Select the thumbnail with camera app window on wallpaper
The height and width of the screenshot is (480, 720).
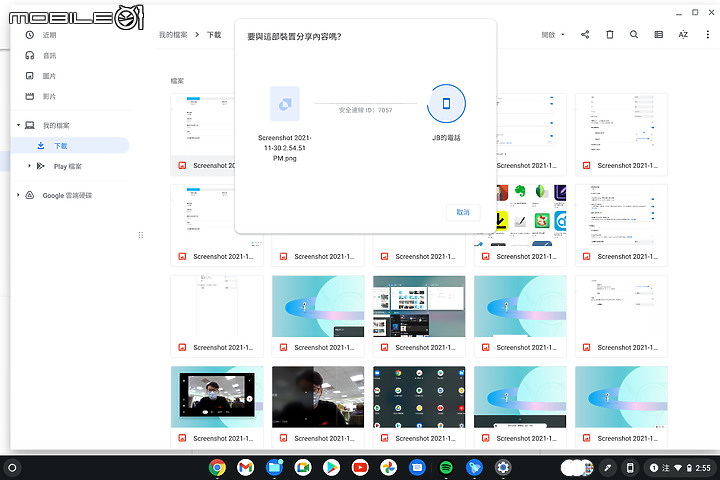point(217,397)
